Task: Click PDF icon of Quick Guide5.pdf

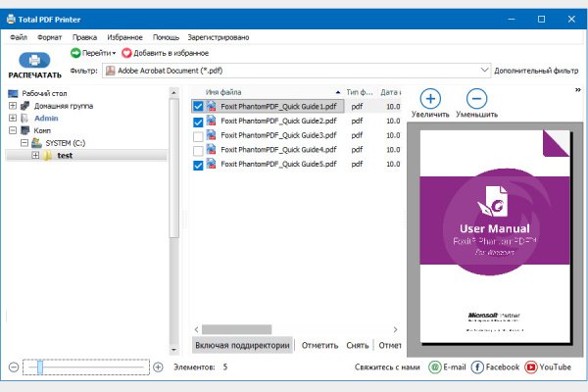Action: (212, 164)
